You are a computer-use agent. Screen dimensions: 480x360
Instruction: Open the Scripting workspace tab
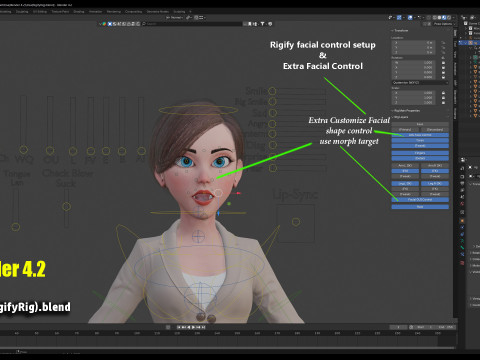click(179, 12)
